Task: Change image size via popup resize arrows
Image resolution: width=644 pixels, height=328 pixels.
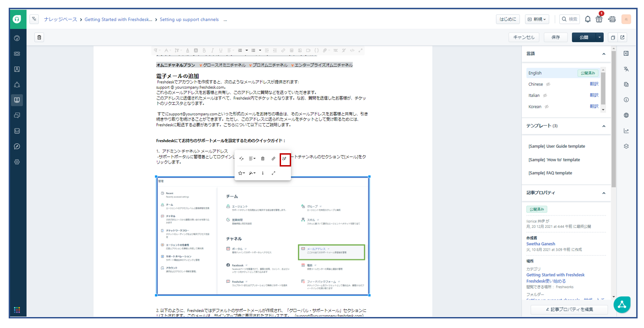Action: (x=273, y=173)
